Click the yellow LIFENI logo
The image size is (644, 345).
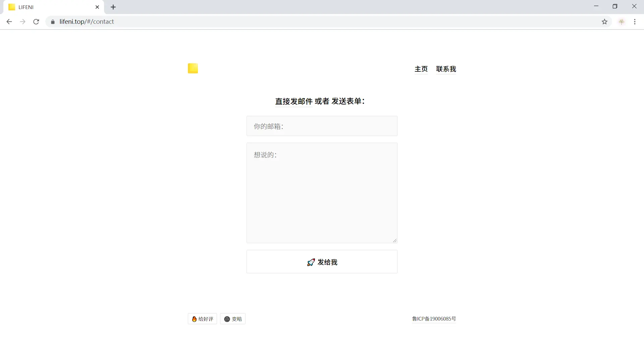193,68
